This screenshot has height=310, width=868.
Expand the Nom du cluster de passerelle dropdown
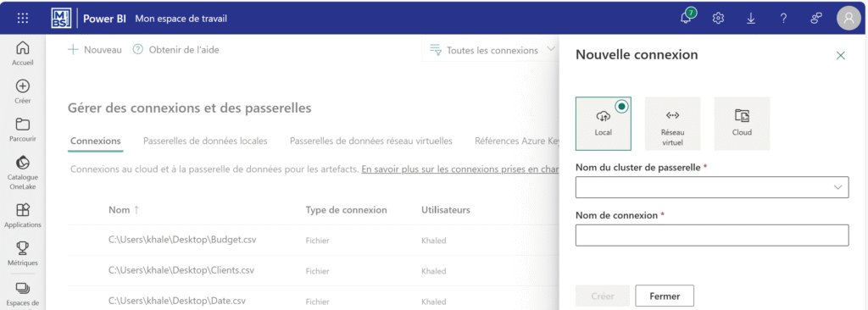tap(712, 188)
